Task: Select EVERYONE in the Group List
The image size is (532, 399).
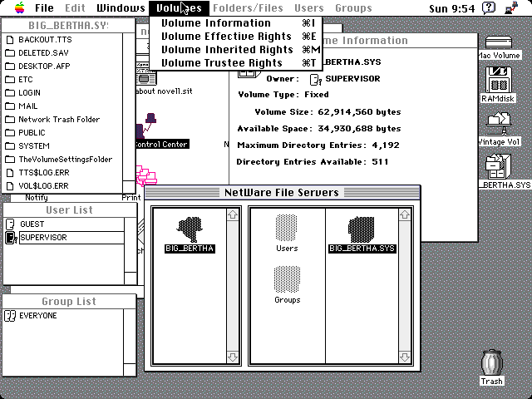Action: [38, 316]
